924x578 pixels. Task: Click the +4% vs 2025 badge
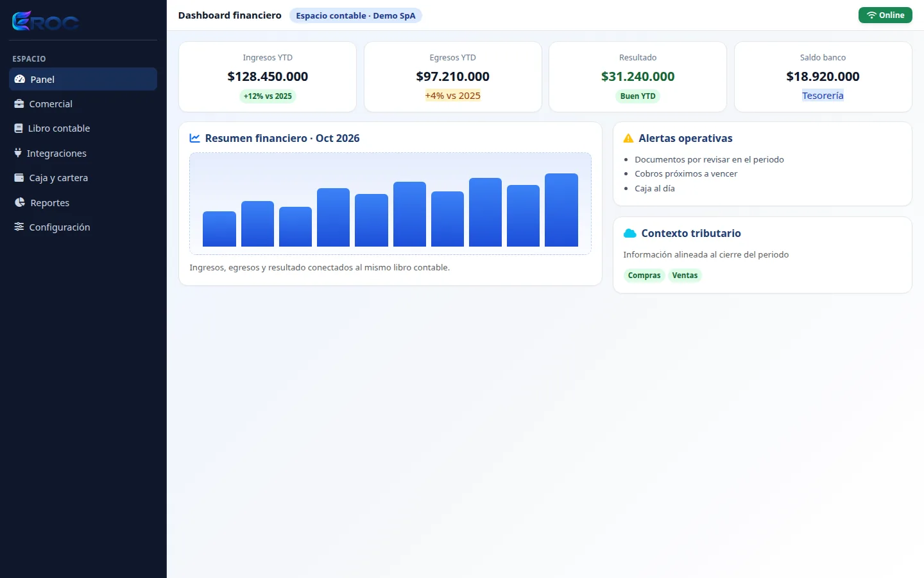[x=452, y=96]
